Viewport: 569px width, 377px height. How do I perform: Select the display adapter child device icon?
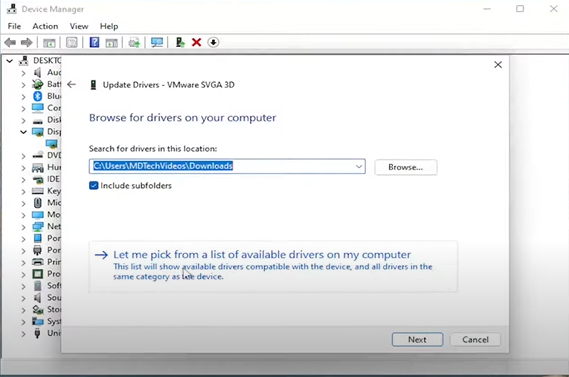(52, 144)
